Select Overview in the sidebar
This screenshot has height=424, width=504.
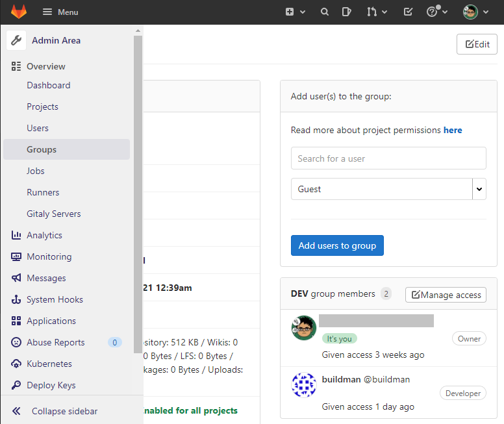click(46, 66)
